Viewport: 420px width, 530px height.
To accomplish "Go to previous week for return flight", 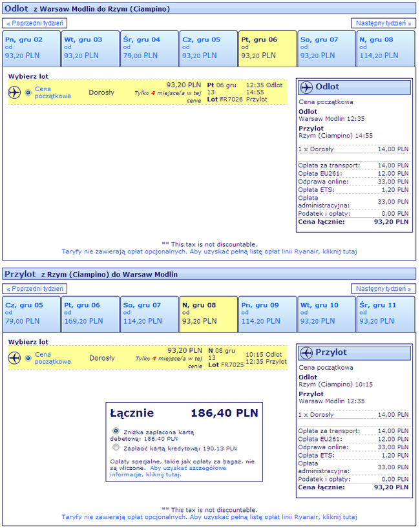I will pos(35,289).
